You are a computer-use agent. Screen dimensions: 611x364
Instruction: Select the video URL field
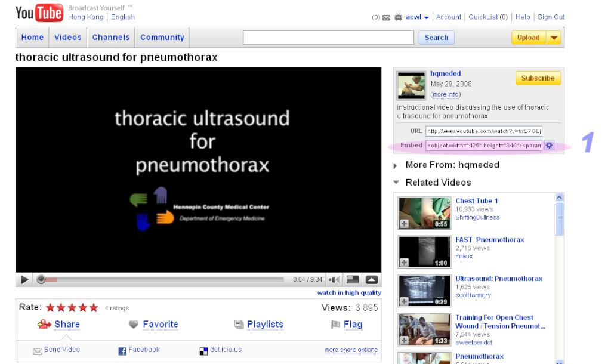pyautogui.click(x=484, y=131)
